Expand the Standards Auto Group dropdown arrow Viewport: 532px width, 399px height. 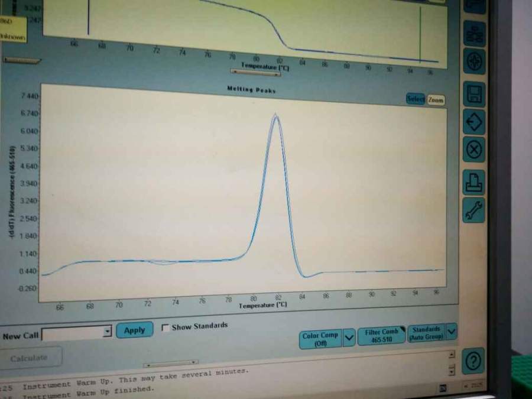[451, 332]
